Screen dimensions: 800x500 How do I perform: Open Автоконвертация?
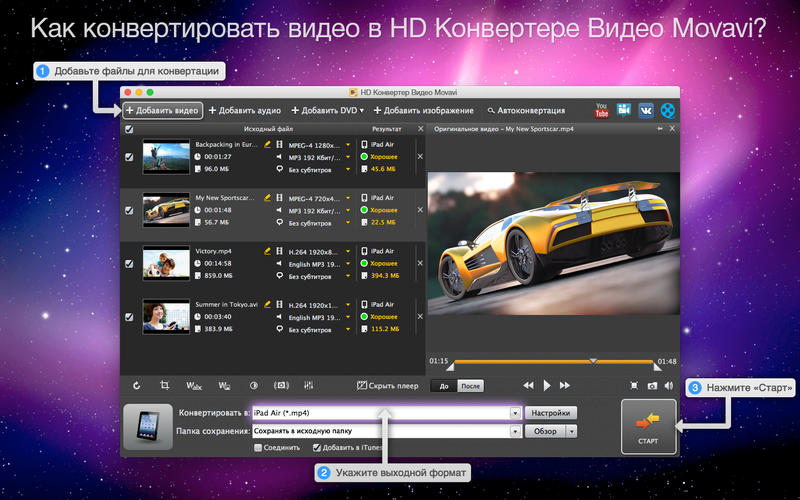point(526,111)
